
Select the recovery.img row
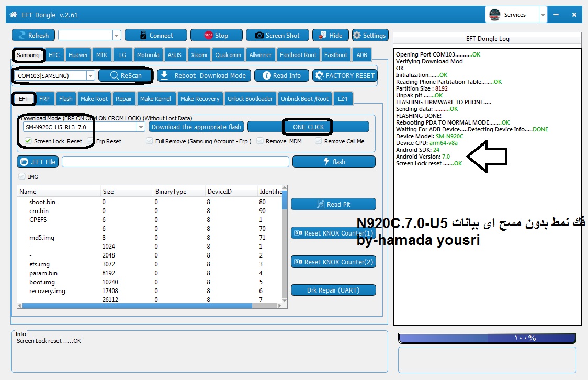tap(150, 290)
